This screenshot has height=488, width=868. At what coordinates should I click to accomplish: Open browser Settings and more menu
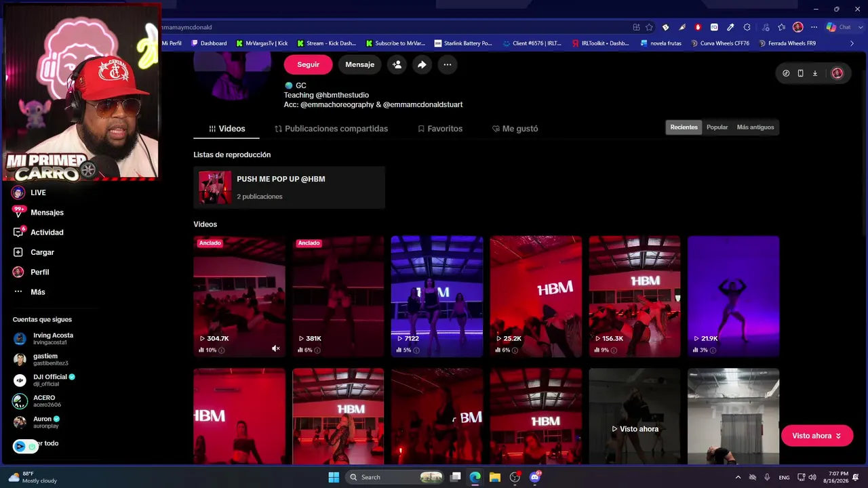[x=814, y=27]
